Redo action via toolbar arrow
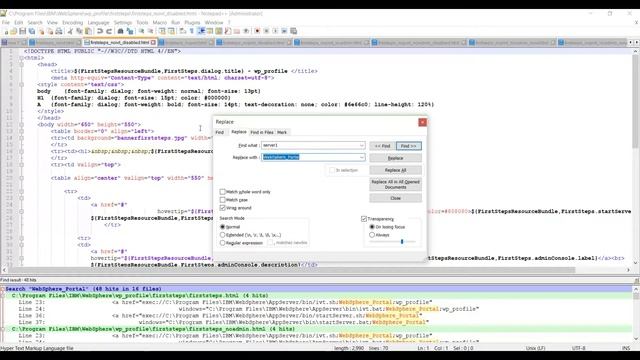The width and height of the screenshot is (640, 360). 109,31
